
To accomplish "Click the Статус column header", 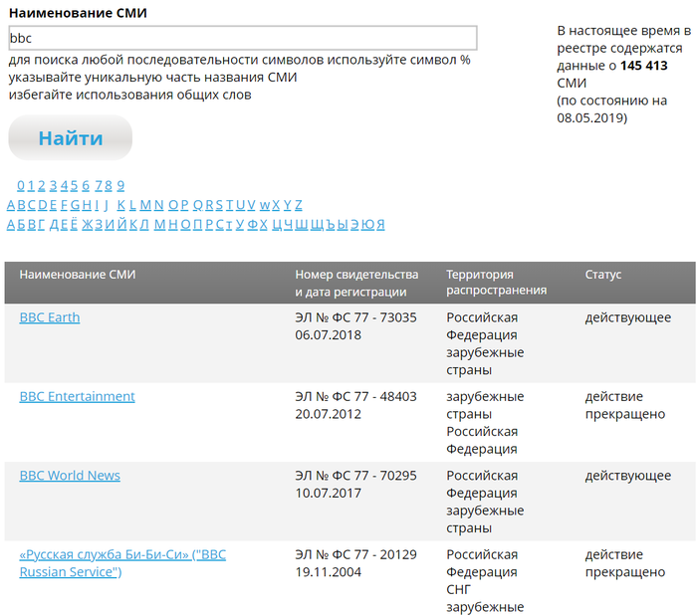I will coord(602,275).
